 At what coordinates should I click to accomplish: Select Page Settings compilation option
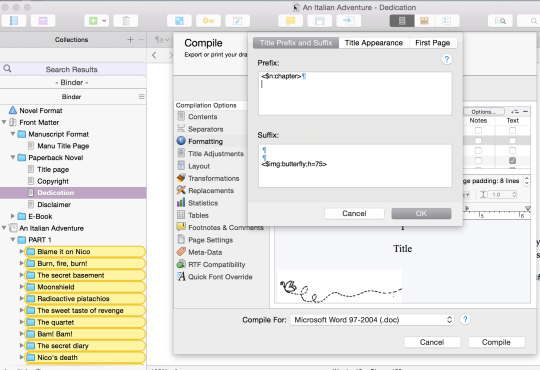point(210,240)
